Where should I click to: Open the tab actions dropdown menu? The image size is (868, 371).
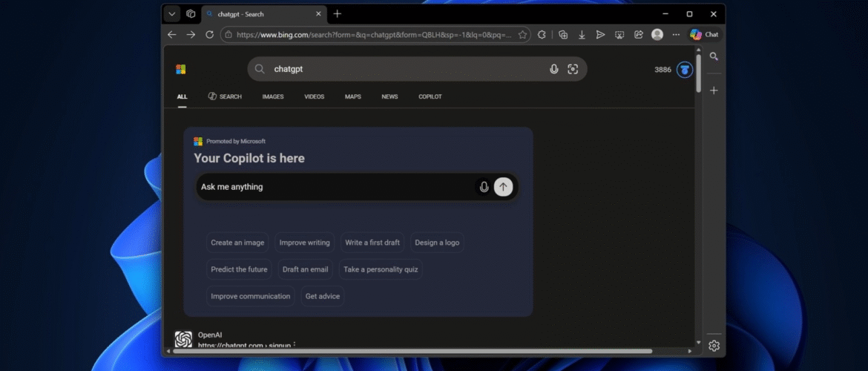[x=171, y=14]
